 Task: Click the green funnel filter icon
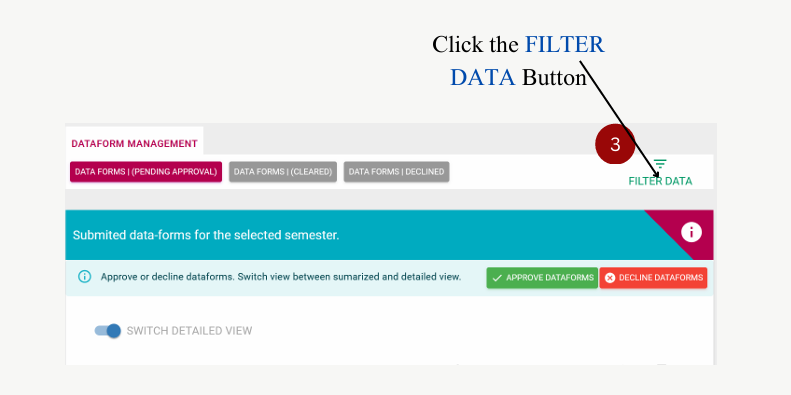tap(660, 164)
